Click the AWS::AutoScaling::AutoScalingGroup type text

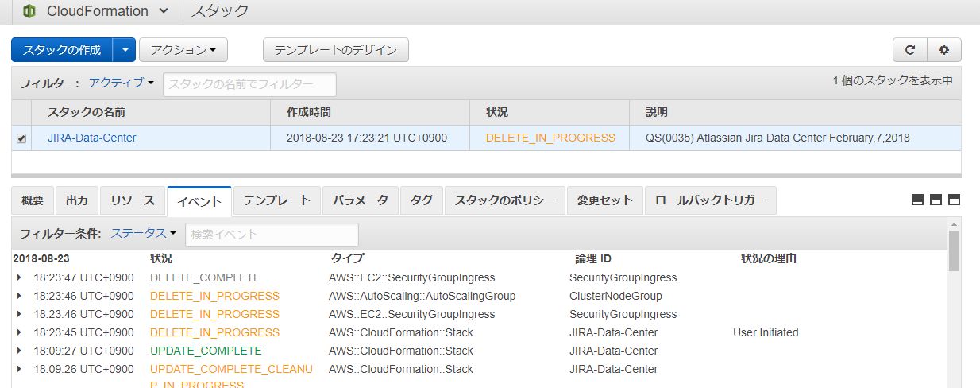[422, 296]
